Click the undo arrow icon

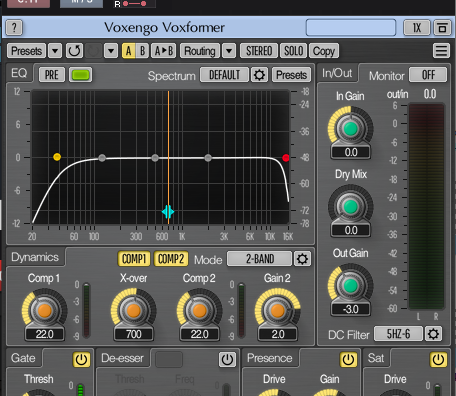74,51
